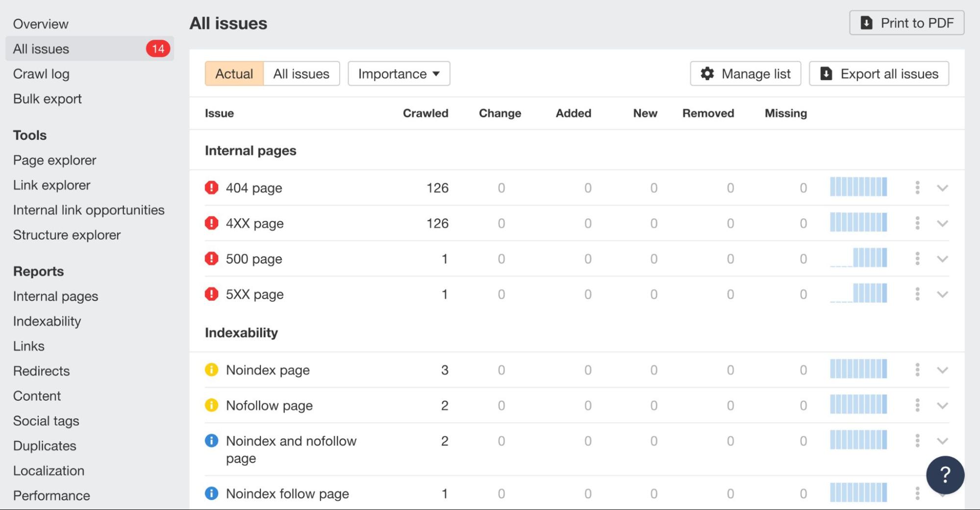Click the yellow warning icon beside Nofollow page

(211, 405)
